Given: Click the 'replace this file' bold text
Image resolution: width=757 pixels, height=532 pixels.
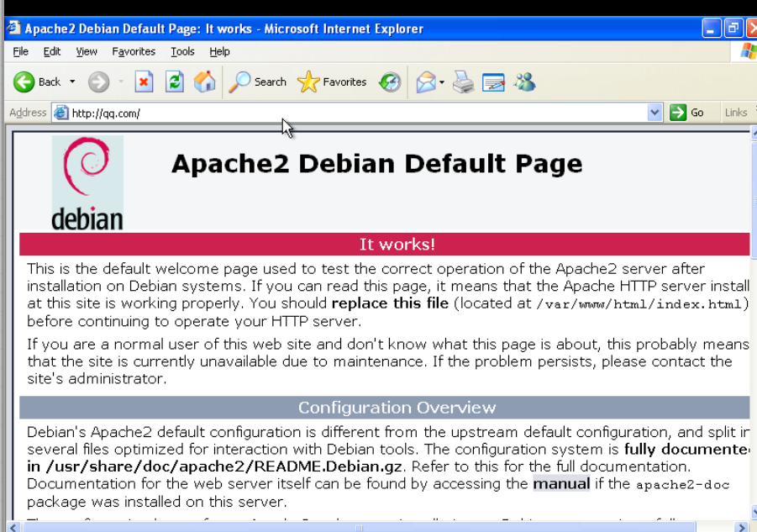Looking at the screenshot, I should point(390,303).
